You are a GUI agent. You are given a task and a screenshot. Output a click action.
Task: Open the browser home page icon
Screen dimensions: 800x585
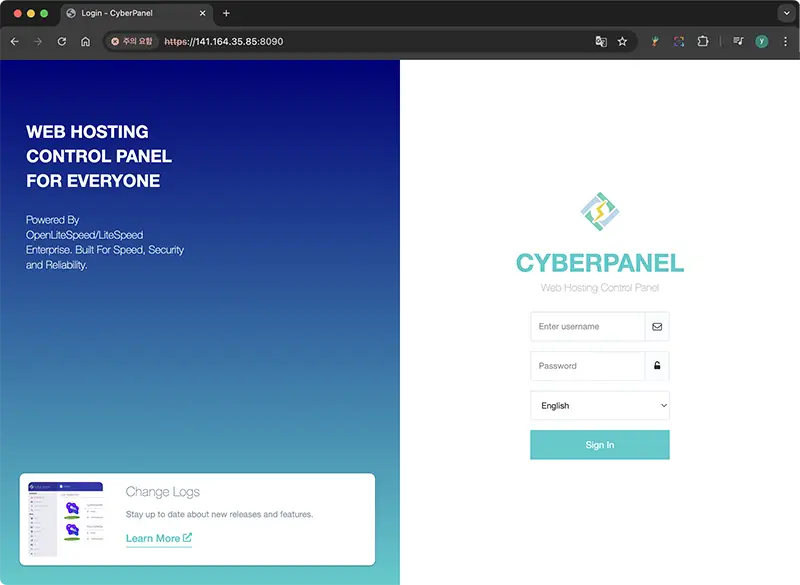pyautogui.click(x=85, y=41)
